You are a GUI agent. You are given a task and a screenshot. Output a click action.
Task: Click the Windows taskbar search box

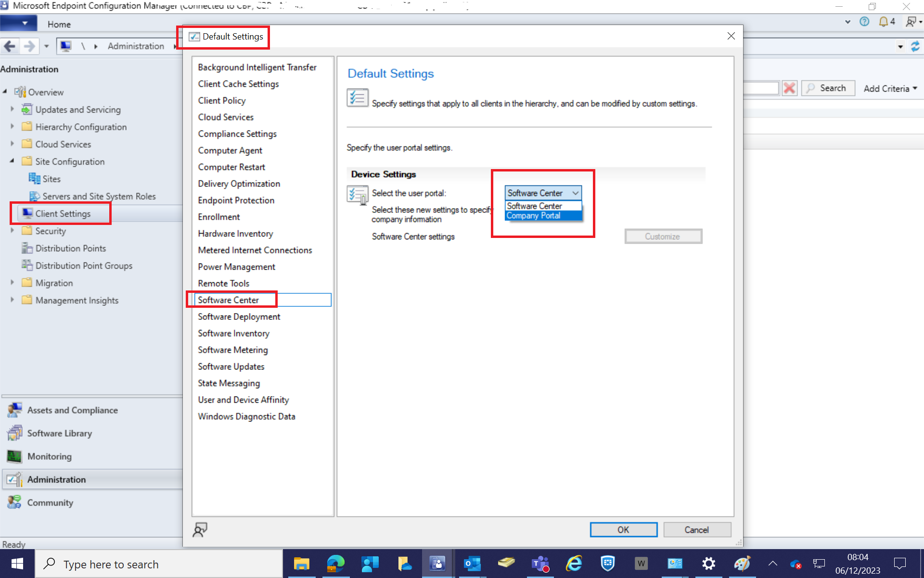[159, 564]
